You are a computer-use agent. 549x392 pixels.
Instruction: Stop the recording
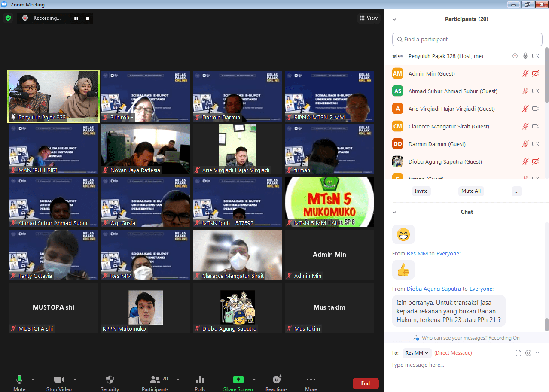pos(88,18)
